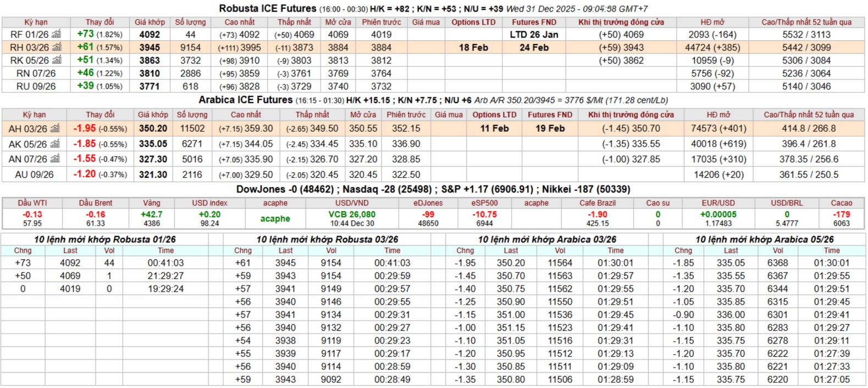Click the Dầu WTI header cell

tap(32, 203)
